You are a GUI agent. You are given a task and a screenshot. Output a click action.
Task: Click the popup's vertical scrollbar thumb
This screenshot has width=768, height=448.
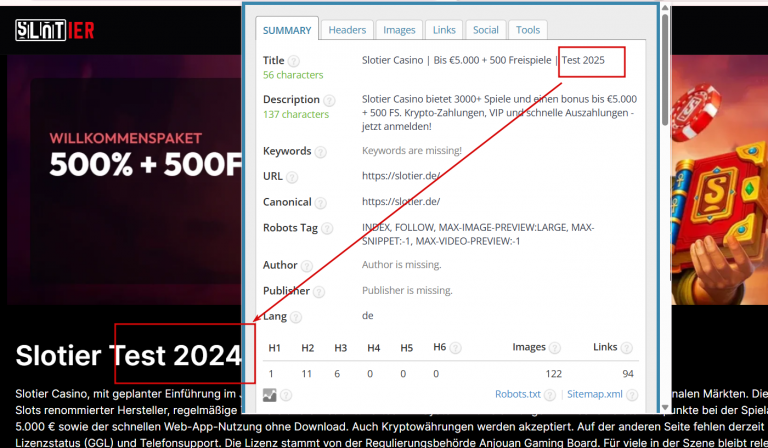pos(665,70)
